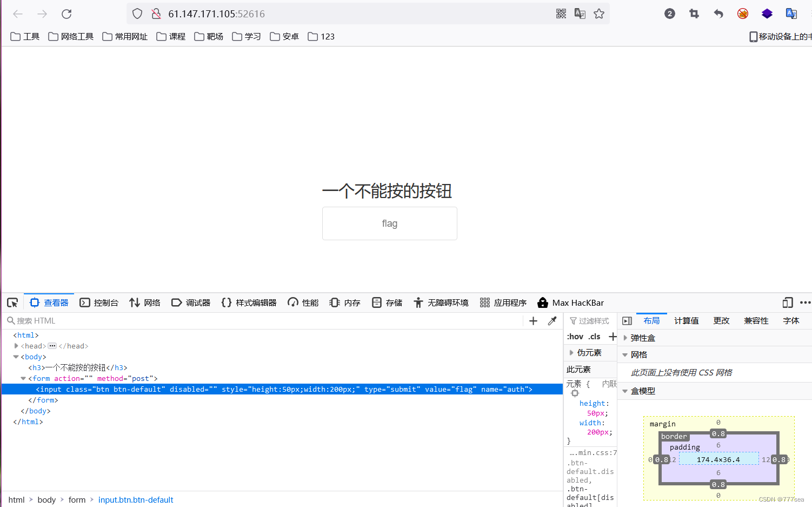Image resolution: width=812 pixels, height=507 pixels.
Task: Select the form breadcrumb
Action: 77,499
